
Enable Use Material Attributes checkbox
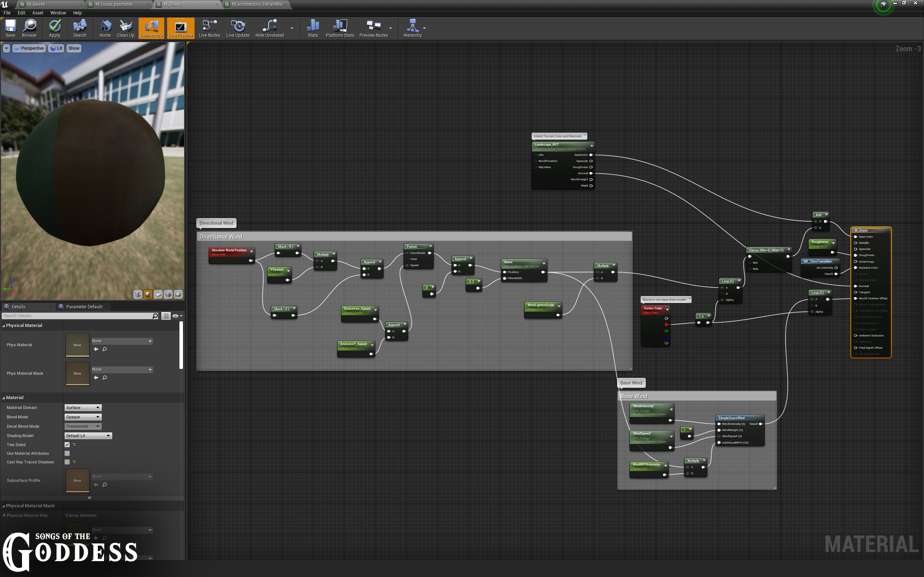[67, 453]
